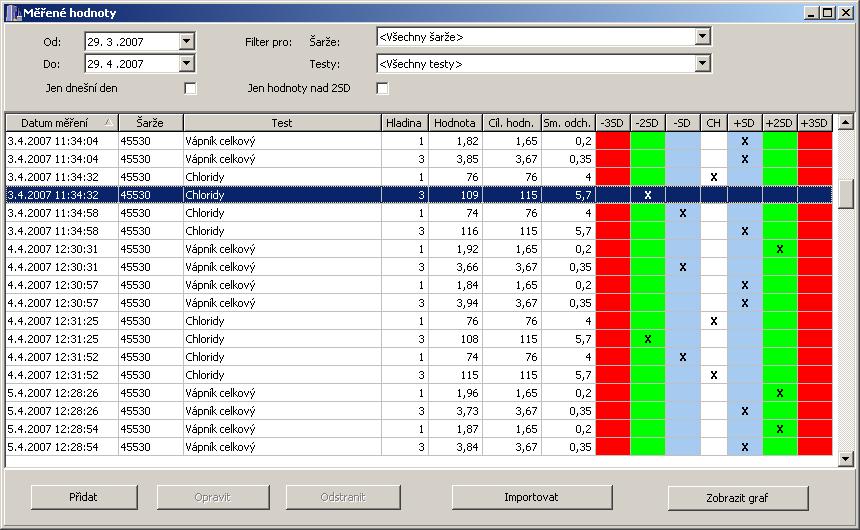Screen dimensions: 860x530
Task: Click the 'Hladina' column header
Action: pos(404,123)
